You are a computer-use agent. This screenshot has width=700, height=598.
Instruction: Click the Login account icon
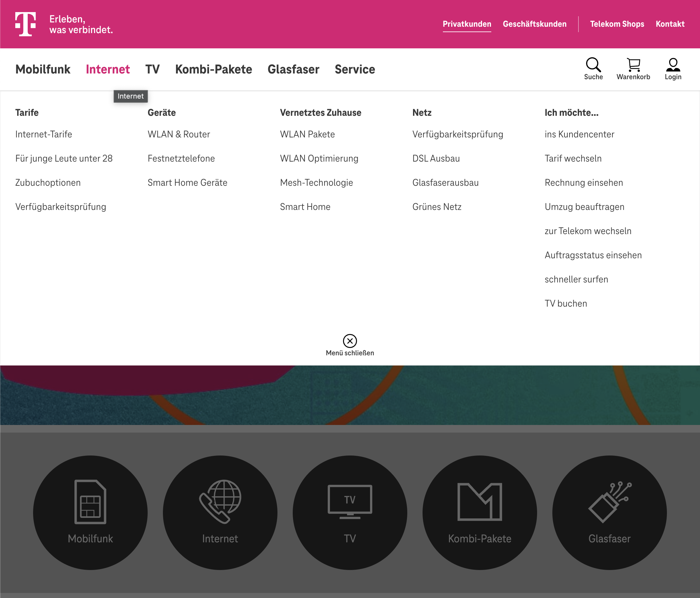(673, 64)
